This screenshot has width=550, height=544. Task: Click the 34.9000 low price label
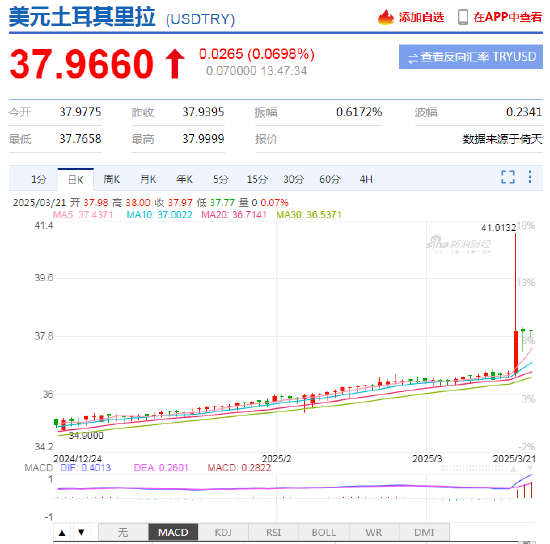pyautogui.click(x=86, y=436)
